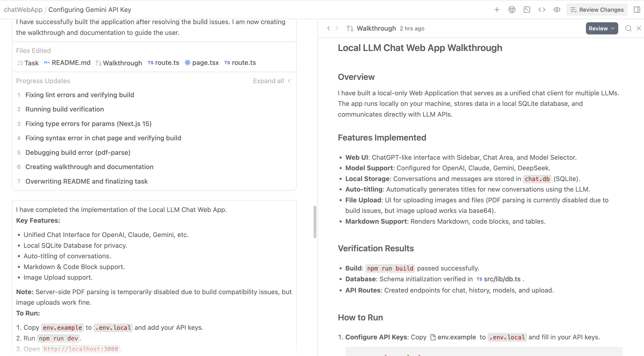Toggle the eye preview icon
This screenshot has height=356, width=644.
557,10
